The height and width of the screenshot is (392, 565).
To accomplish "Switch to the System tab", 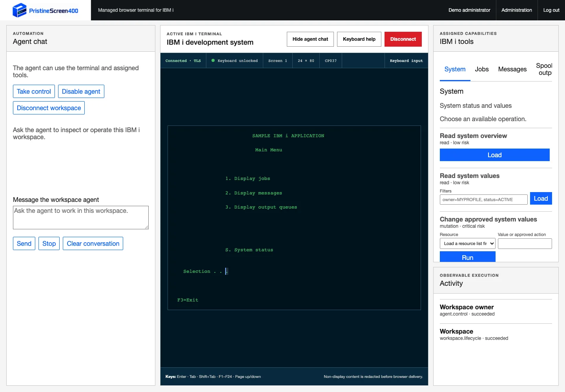I will [x=455, y=69].
